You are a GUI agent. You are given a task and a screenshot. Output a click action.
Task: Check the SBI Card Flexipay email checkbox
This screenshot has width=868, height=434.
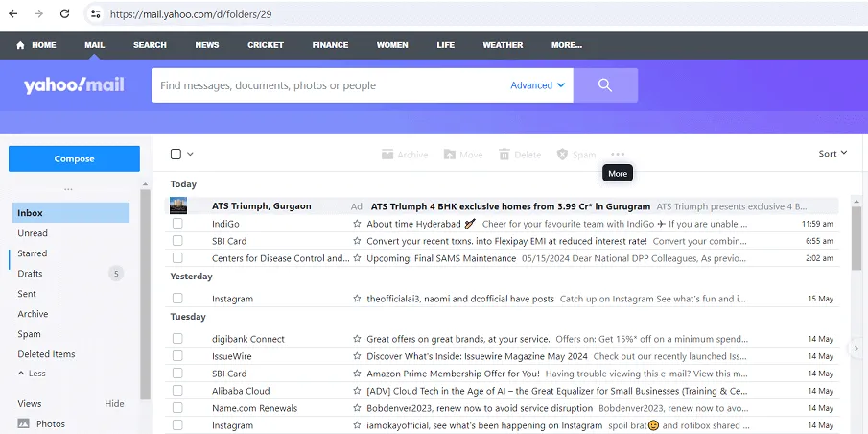tap(177, 241)
